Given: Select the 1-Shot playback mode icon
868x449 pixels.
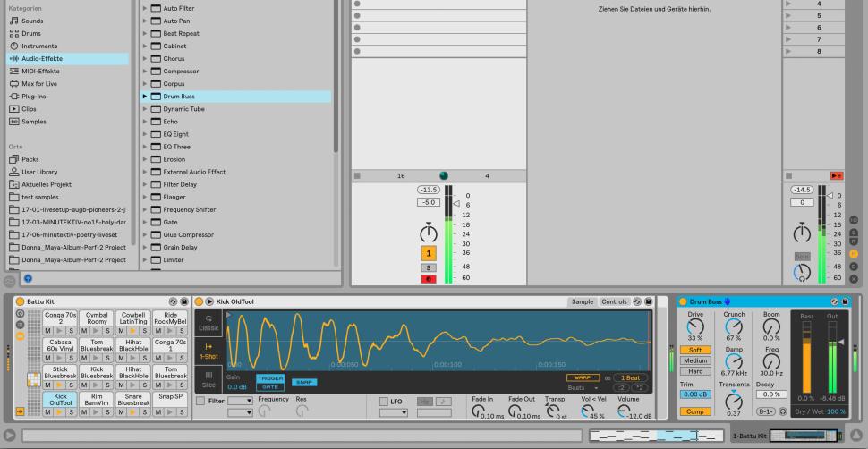Looking at the screenshot, I should click(208, 350).
